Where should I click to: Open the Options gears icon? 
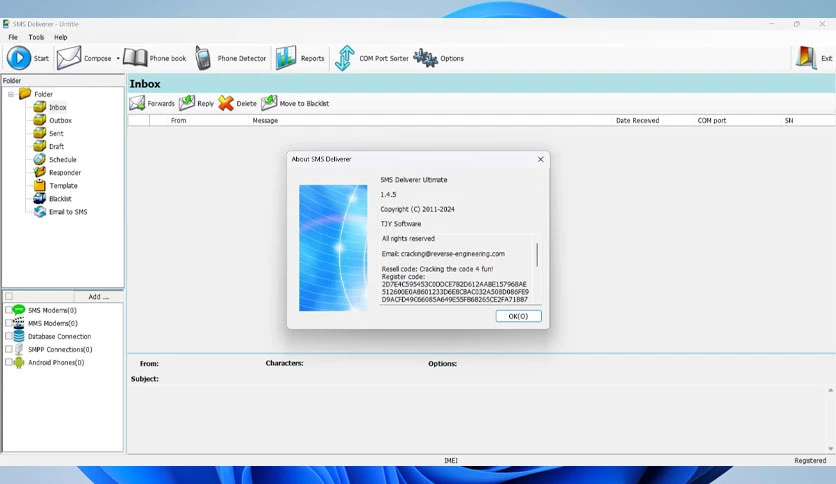click(x=425, y=58)
